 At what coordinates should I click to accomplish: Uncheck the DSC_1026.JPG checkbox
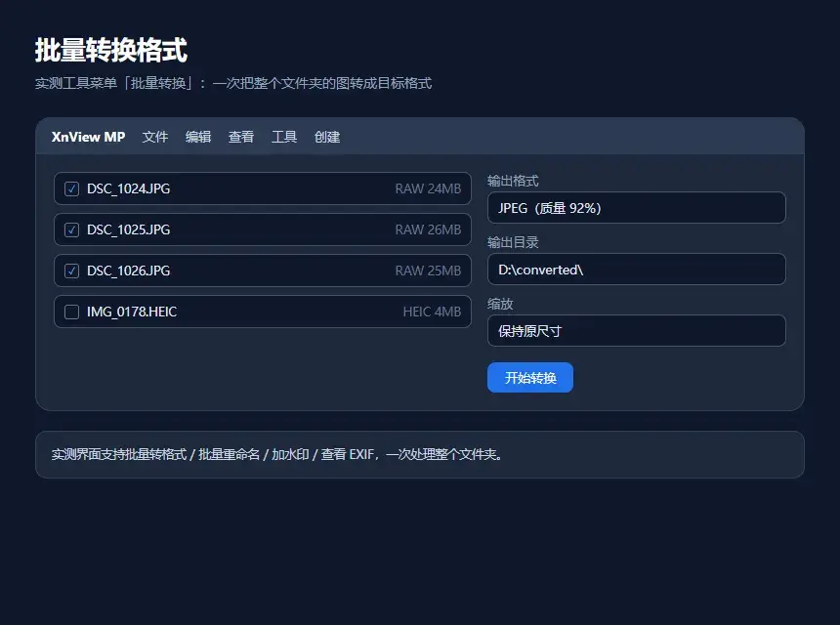71,271
